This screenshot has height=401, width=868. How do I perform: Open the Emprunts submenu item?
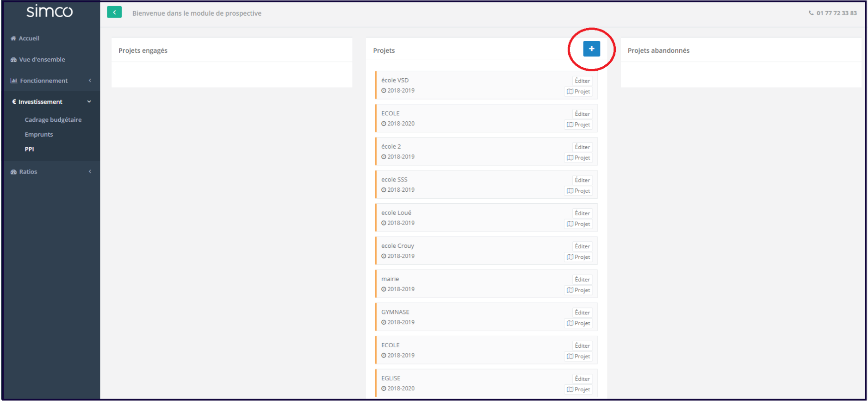click(39, 135)
